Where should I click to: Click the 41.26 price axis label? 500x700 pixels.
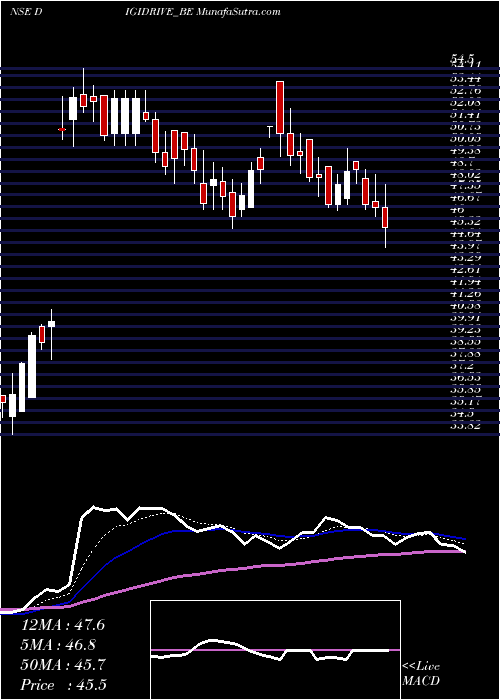465,294
